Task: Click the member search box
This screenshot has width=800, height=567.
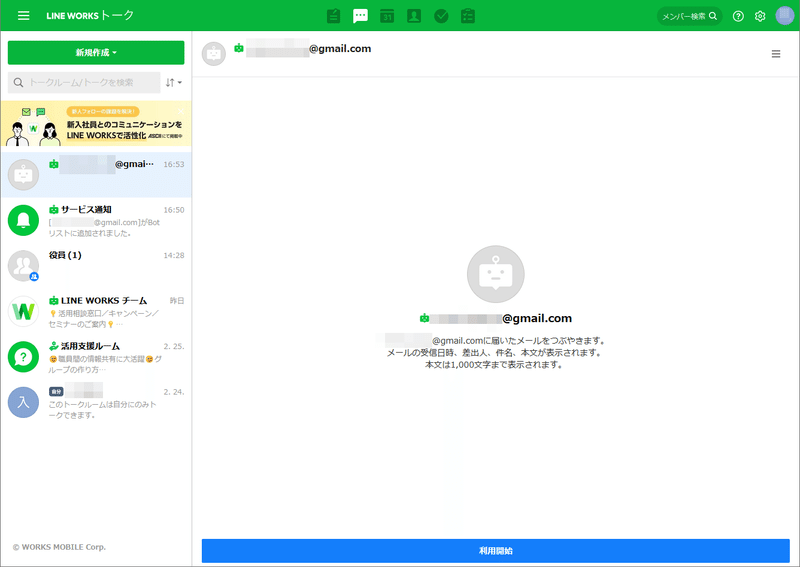Action: (689, 16)
